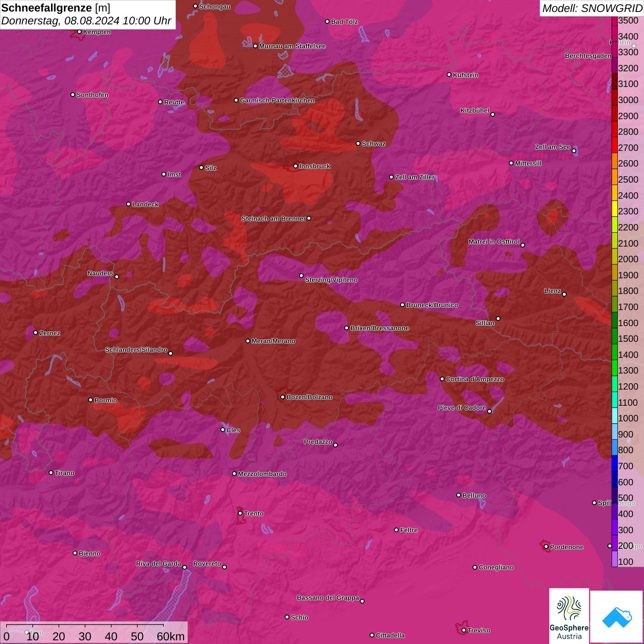Screen dimensions: 644x644
Task: Click the Pieve di Cadore label
Action: (x=462, y=408)
